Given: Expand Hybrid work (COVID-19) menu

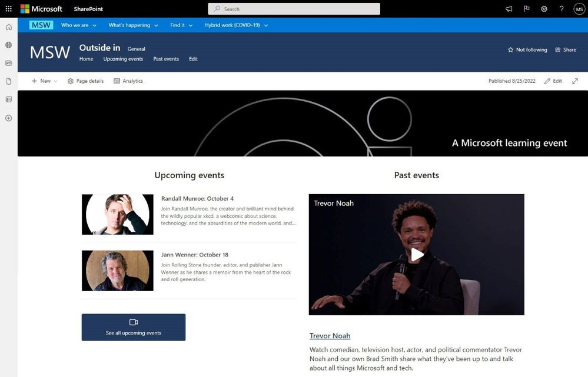Looking at the screenshot, I should [x=236, y=25].
